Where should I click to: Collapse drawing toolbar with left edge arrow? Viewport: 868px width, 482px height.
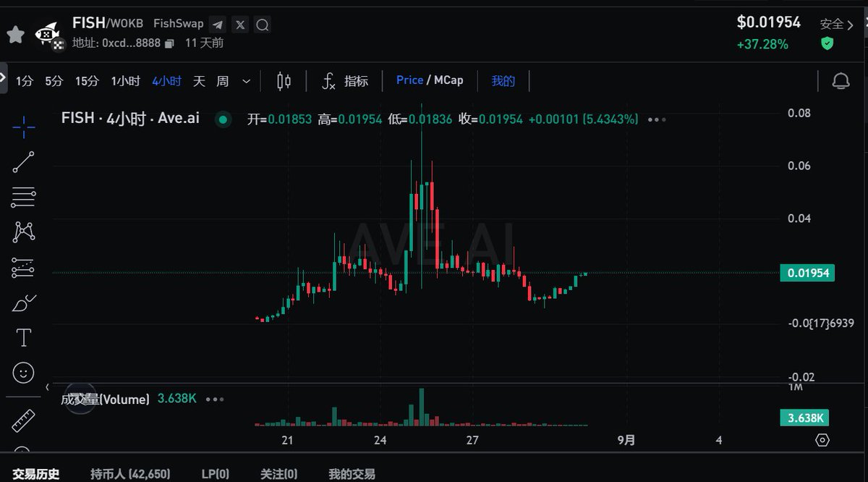4,77
